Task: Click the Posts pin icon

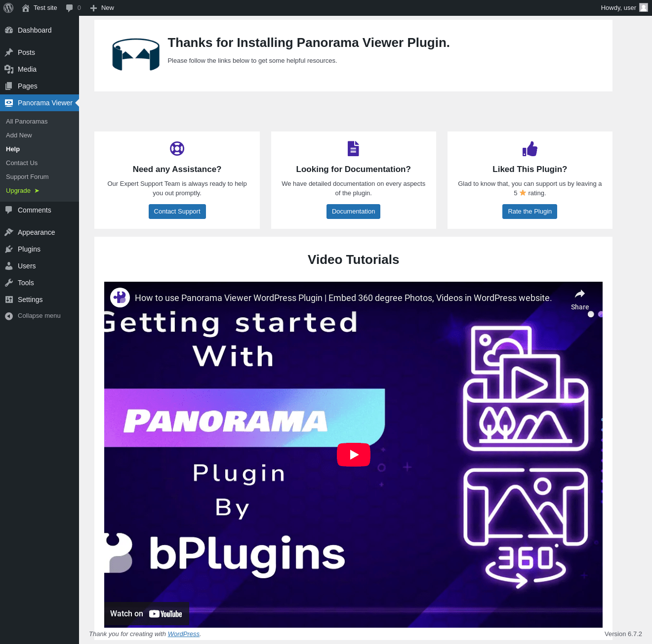Action: click(x=9, y=52)
